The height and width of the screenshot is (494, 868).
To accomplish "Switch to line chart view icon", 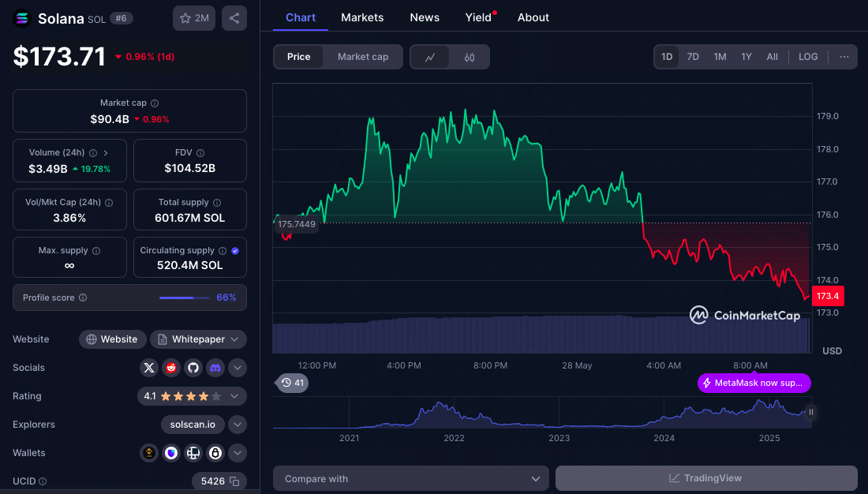I will [430, 57].
